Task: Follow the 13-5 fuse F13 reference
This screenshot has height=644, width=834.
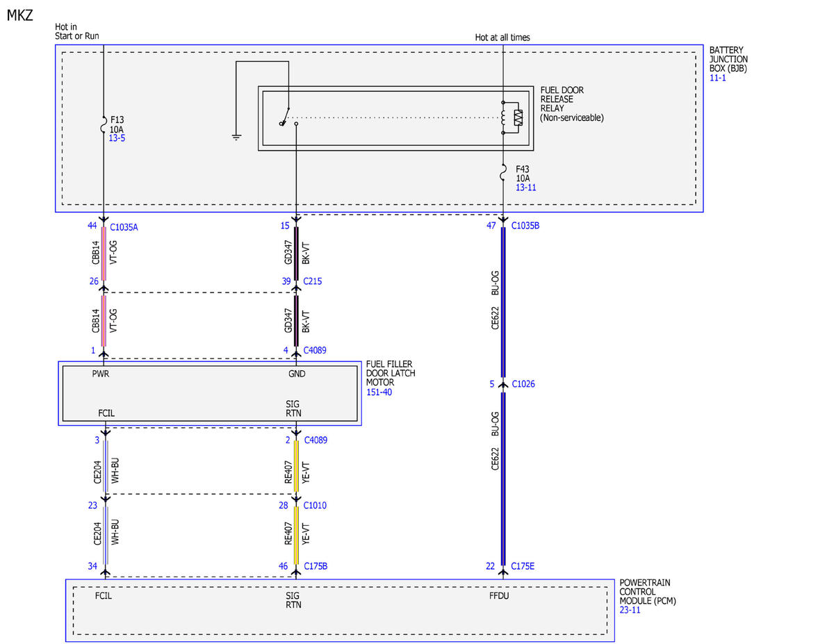Action: 117,139
